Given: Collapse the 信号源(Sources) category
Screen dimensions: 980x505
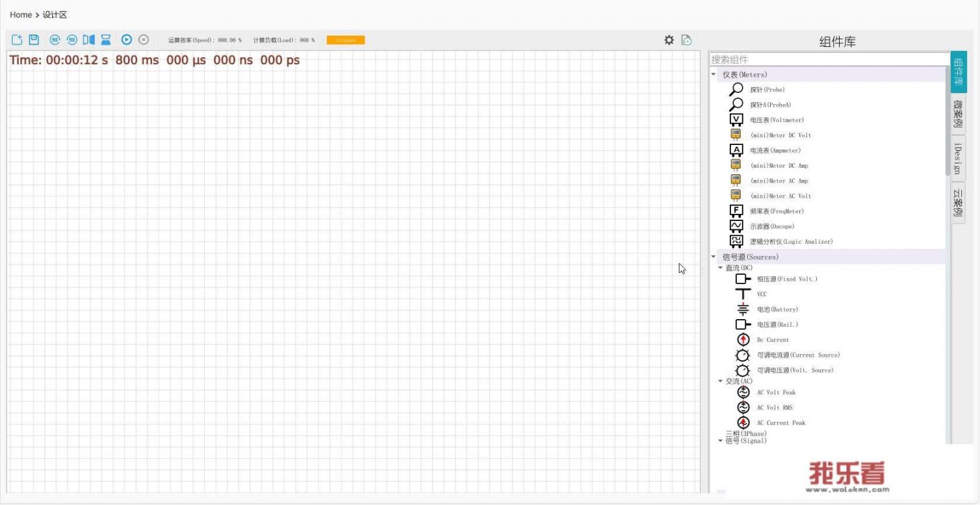Looking at the screenshot, I should pos(714,257).
